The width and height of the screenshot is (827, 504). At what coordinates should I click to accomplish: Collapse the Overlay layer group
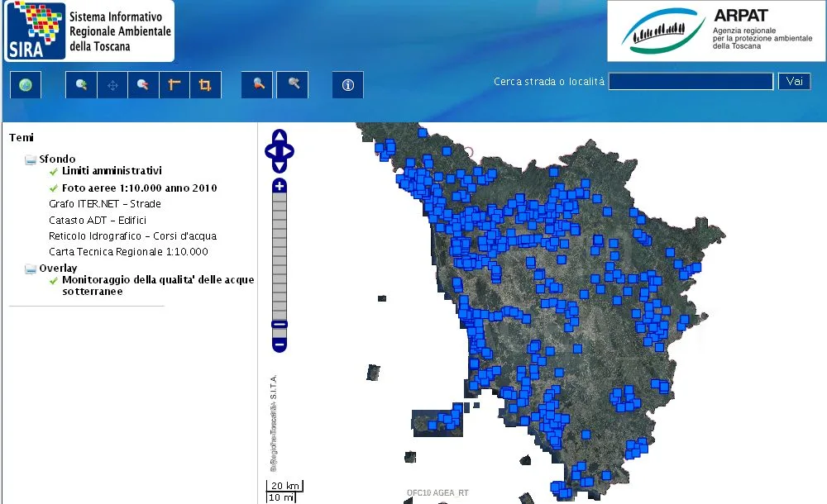tap(31, 269)
